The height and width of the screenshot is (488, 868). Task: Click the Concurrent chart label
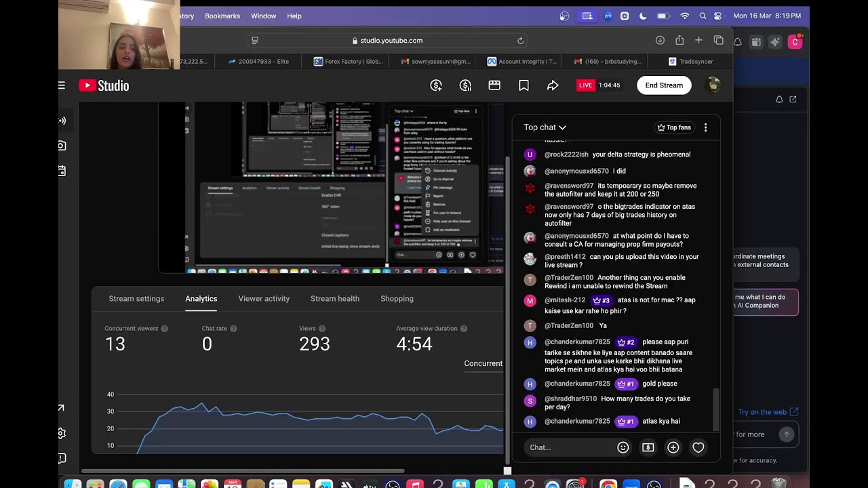(x=483, y=364)
